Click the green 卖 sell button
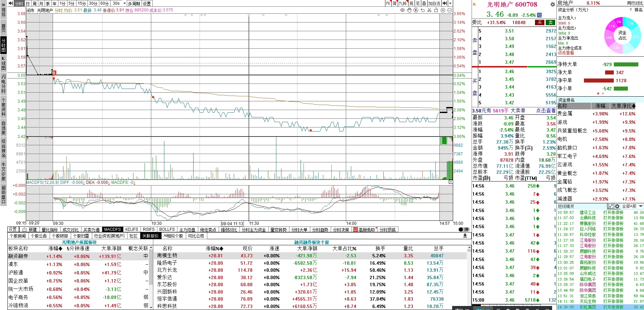Viewport: 644px width, 310px height. click(x=550, y=22)
